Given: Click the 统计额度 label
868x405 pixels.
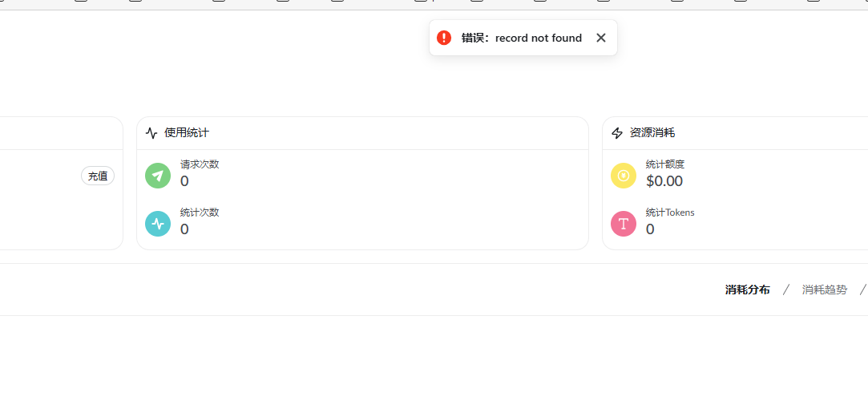Looking at the screenshot, I should (x=665, y=164).
